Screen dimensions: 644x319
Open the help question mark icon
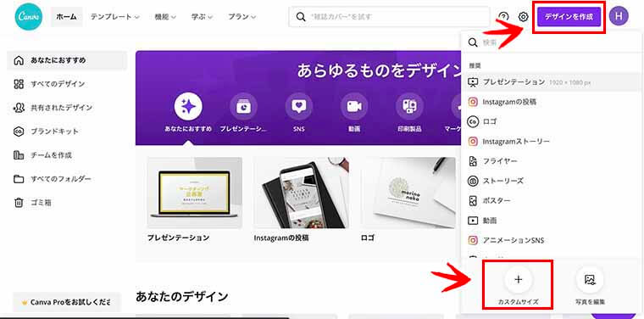point(503,17)
